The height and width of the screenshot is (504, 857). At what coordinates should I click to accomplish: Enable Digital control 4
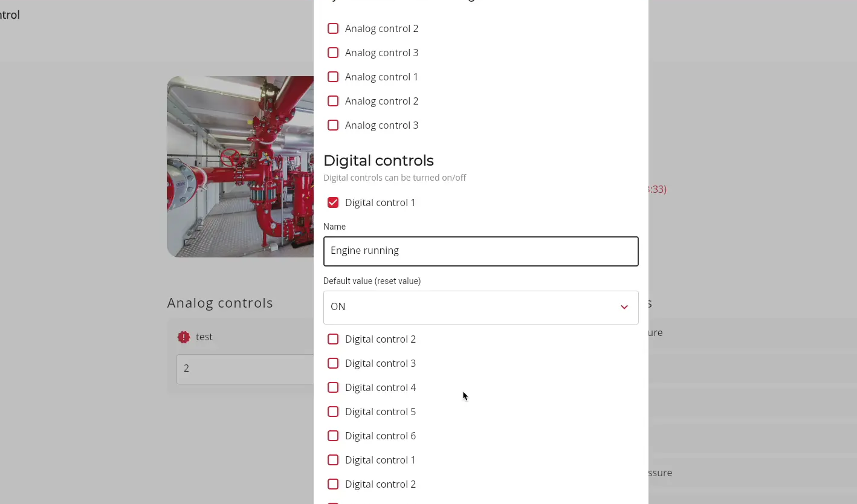(x=333, y=387)
